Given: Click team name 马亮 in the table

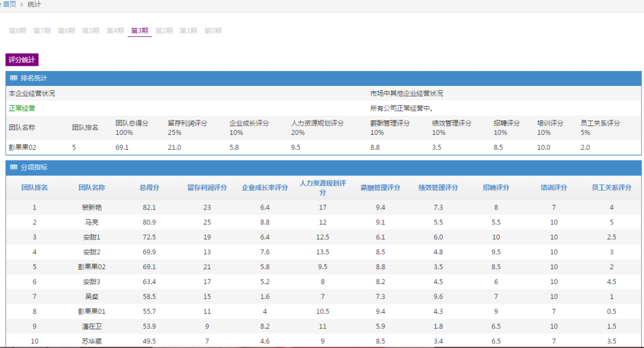Looking at the screenshot, I should pyautogui.click(x=92, y=222).
